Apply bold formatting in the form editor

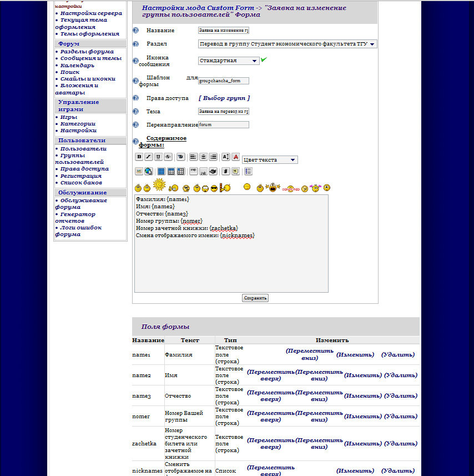[x=139, y=157]
